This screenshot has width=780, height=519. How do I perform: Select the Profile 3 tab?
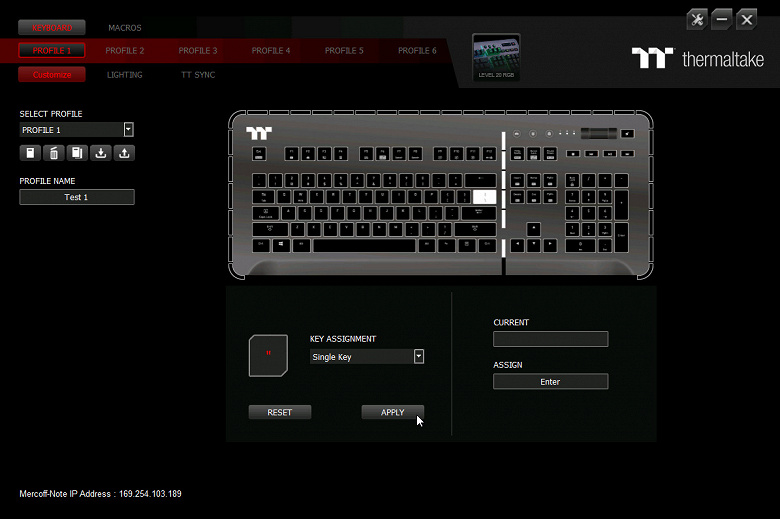(x=198, y=51)
